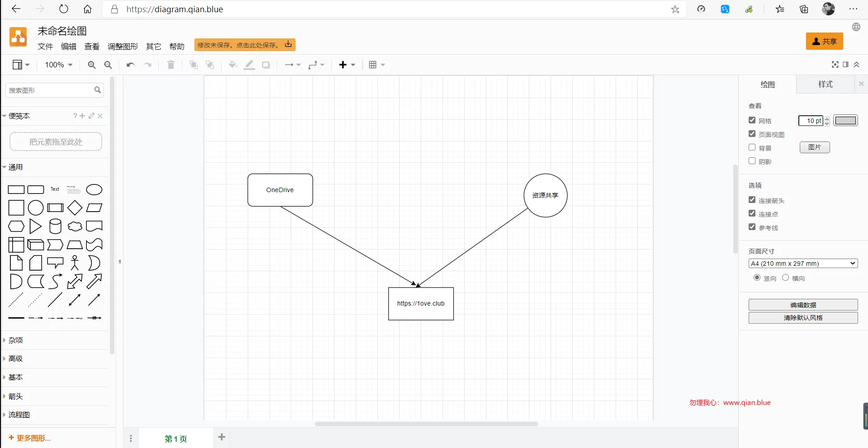Select the 第 1 页 page tab

[176, 439]
